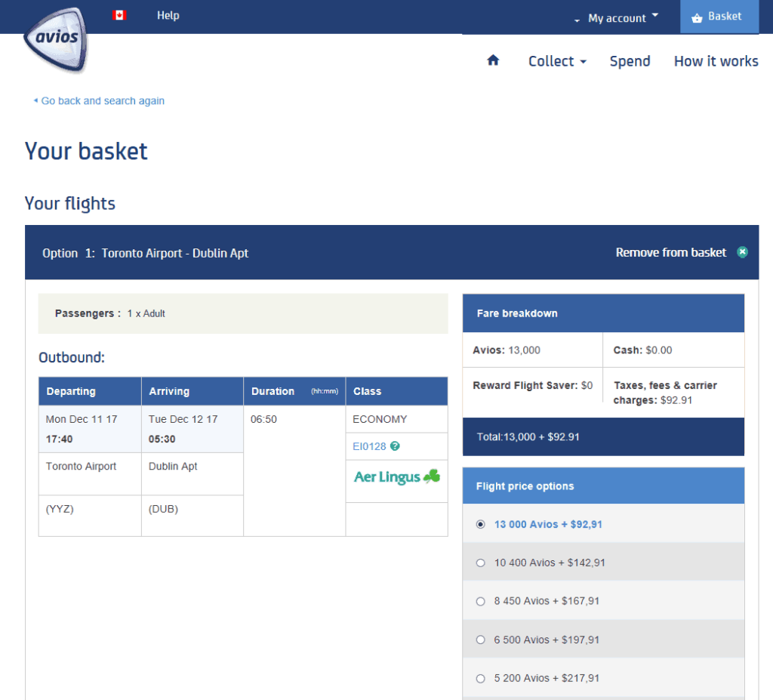
Task: Click the Help menu item
Action: point(168,14)
